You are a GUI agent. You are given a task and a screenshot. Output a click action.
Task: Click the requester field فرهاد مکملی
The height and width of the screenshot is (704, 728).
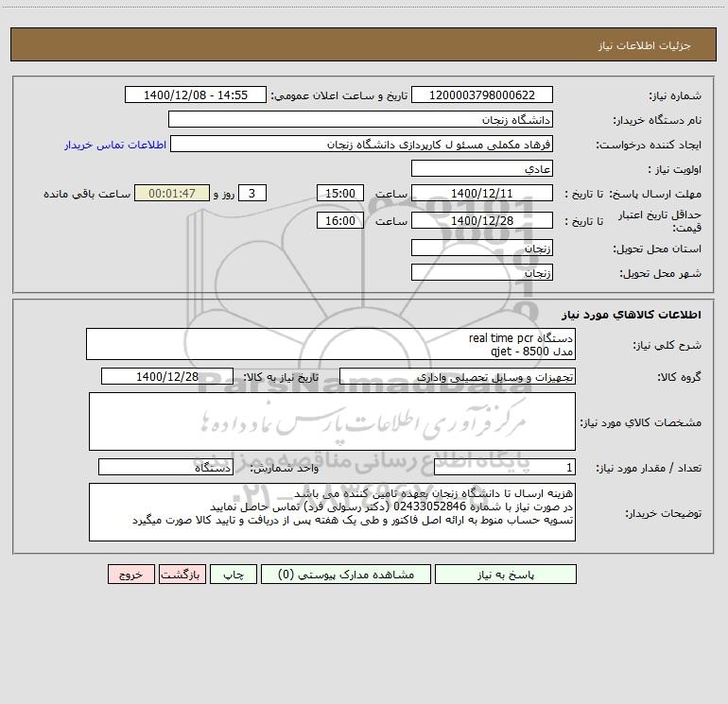[362, 144]
